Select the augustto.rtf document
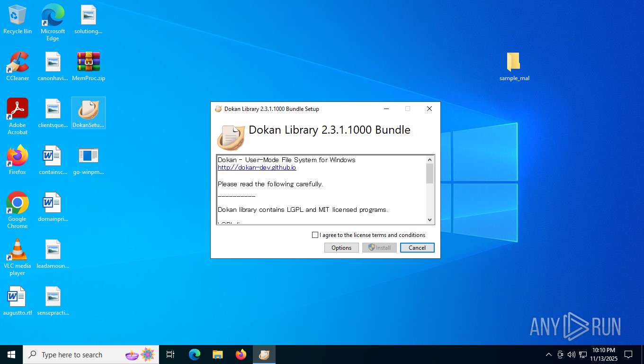 pyautogui.click(x=18, y=301)
